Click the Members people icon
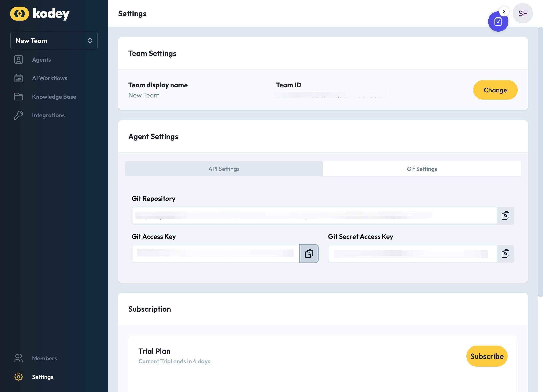The width and height of the screenshot is (543, 392). (18, 358)
